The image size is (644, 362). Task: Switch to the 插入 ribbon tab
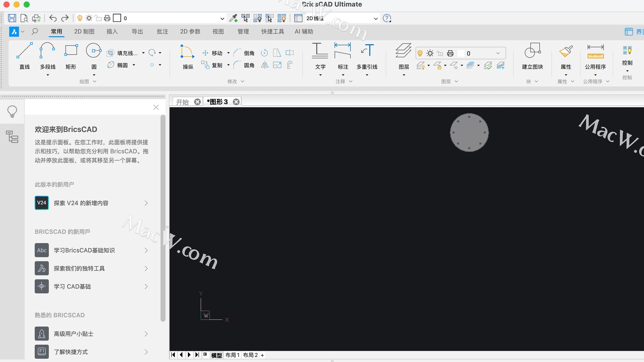click(x=112, y=32)
